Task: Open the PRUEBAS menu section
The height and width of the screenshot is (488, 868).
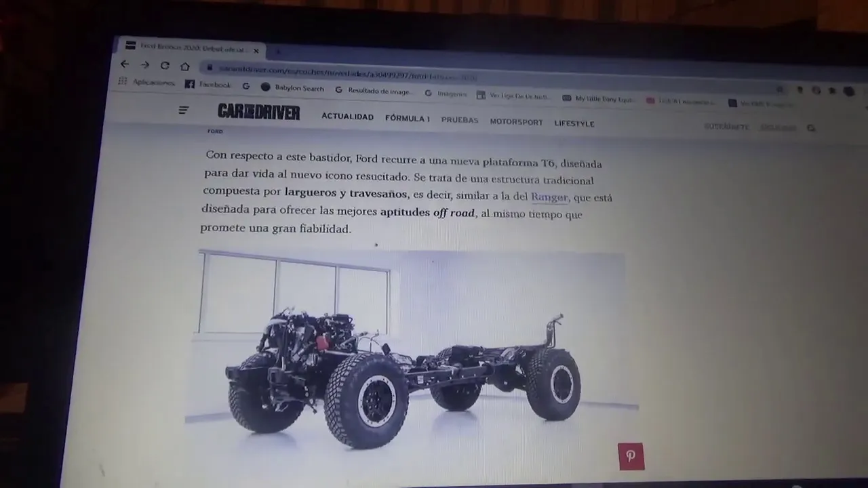Action: coord(460,120)
